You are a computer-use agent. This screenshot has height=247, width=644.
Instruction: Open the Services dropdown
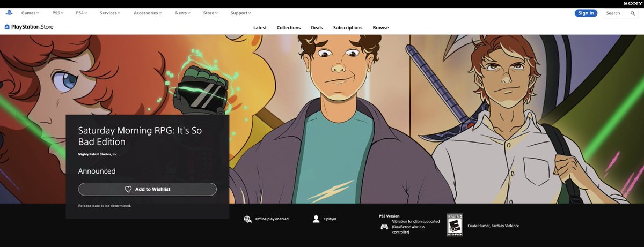[x=110, y=13]
